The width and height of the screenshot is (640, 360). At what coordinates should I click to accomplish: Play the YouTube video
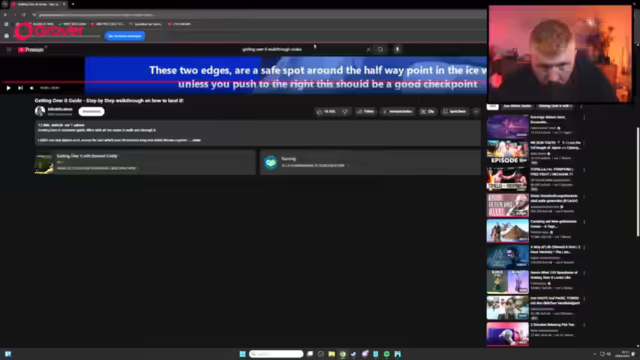[8, 88]
